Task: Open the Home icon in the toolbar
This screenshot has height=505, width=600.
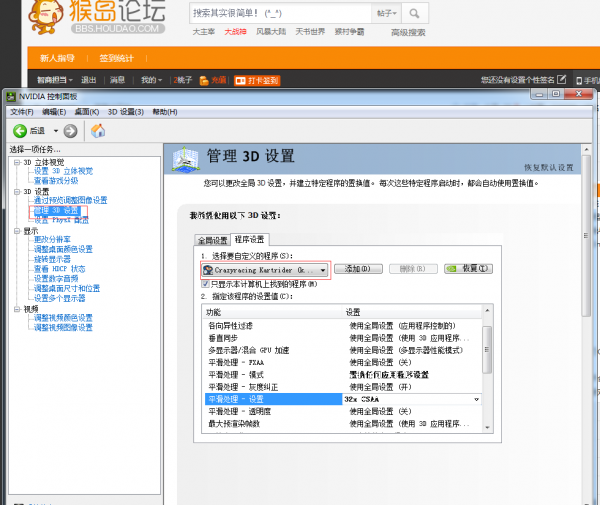Action: pyautogui.click(x=98, y=131)
